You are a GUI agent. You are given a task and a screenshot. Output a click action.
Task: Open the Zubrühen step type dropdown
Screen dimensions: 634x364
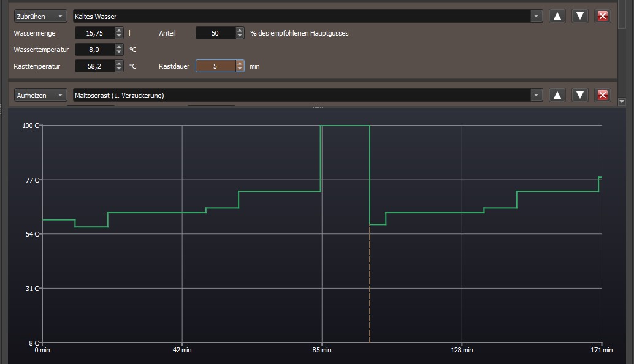pyautogui.click(x=41, y=17)
